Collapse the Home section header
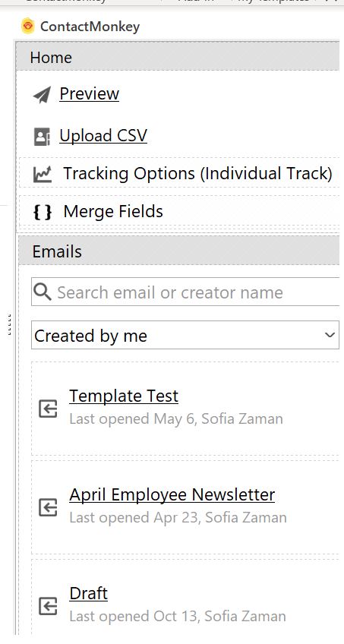Screen dimensions: 344x644 tap(178, 57)
